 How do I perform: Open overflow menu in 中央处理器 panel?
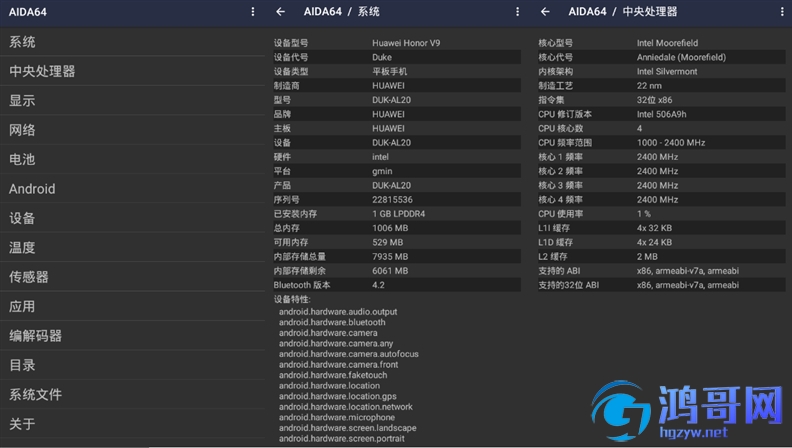pos(782,12)
